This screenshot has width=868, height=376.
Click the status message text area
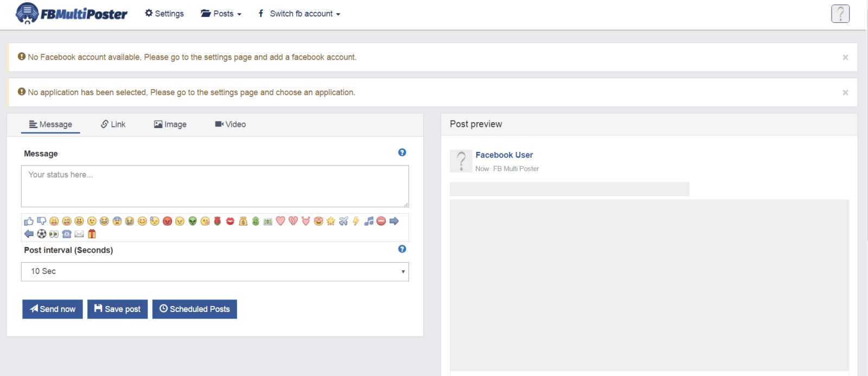215,186
